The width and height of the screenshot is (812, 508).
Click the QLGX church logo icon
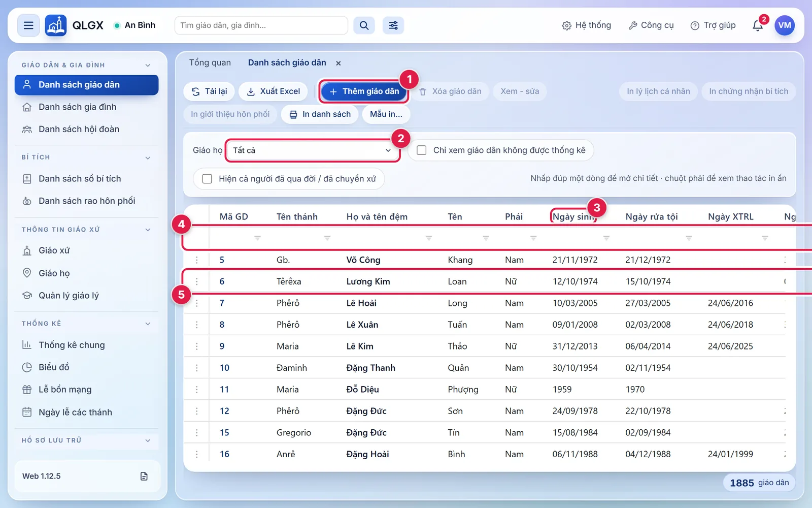click(56, 25)
